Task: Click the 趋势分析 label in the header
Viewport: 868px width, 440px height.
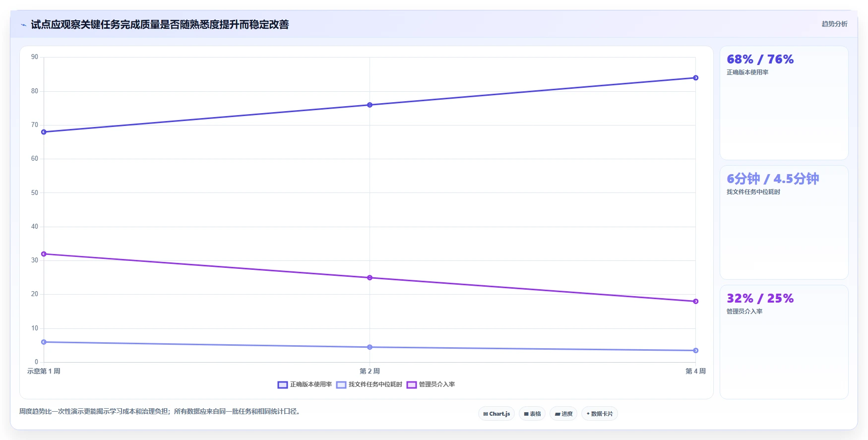Action: (x=834, y=24)
